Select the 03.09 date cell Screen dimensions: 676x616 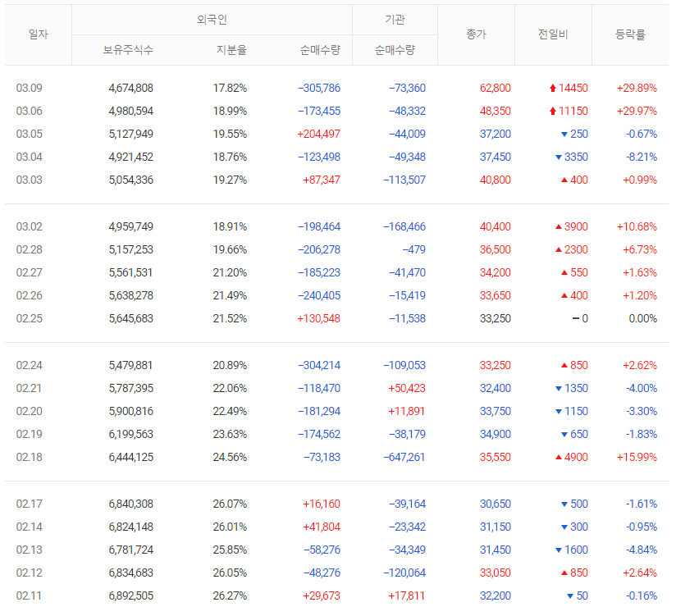click(x=30, y=89)
